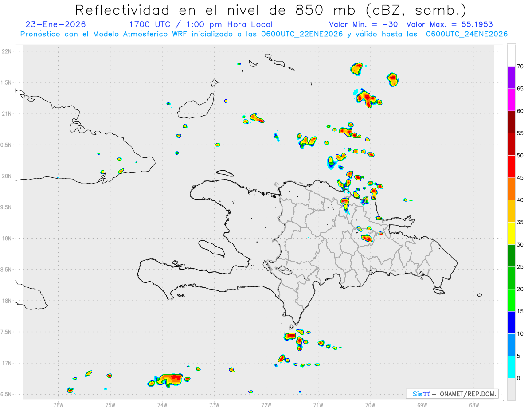
Task: Click the cyan 0–5 dBZ colorbar segment
Action: (511, 367)
